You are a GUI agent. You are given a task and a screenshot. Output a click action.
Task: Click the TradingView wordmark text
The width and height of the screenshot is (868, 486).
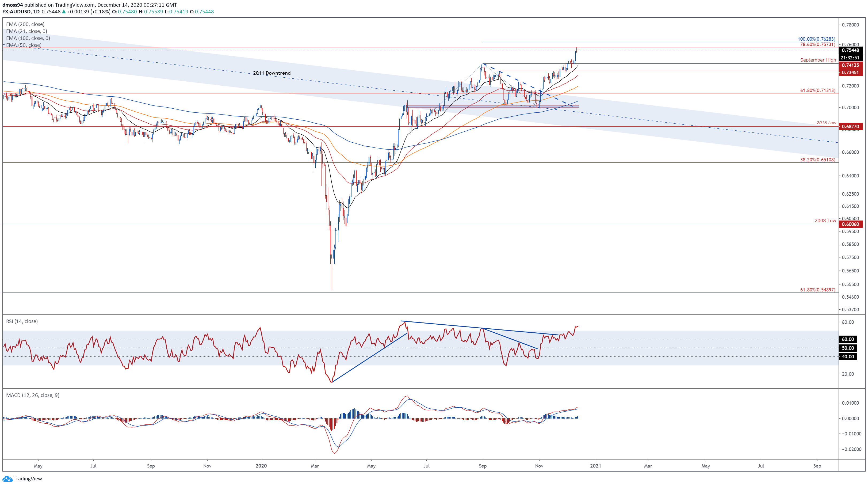click(x=28, y=479)
